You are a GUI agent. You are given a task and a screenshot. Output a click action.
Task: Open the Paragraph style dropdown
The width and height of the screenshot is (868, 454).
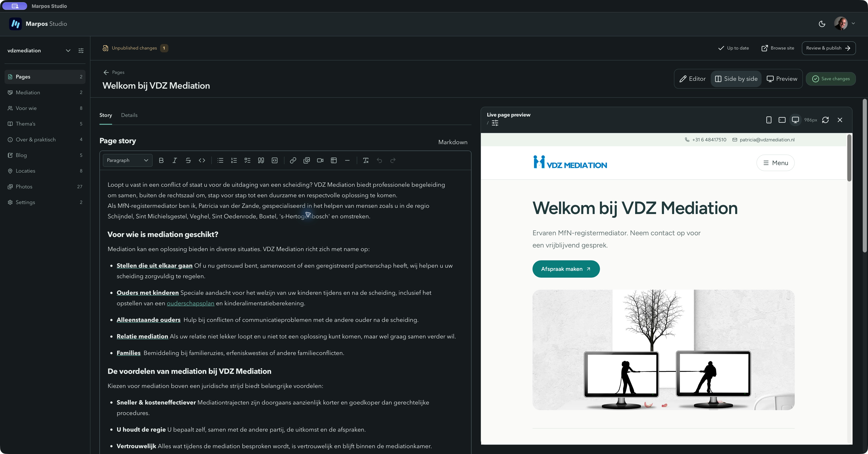click(127, 160)
